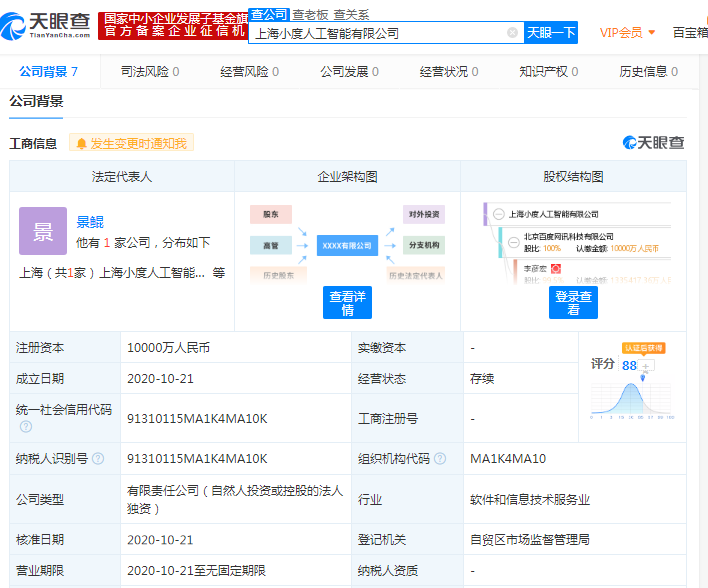Click the 股东 box in structure diagram
This screenshot has height=588, width=708.
pos(271,215)
